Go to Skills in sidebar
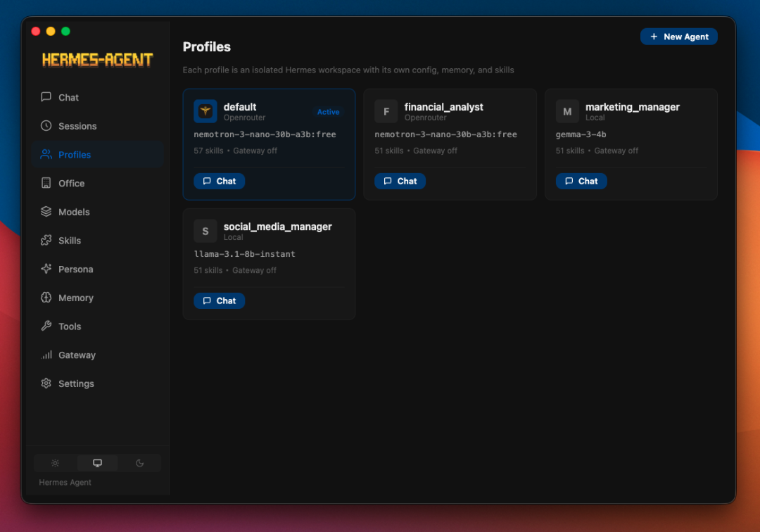The width and height of the screenshot is (760, 532). [x=97, y=241]
